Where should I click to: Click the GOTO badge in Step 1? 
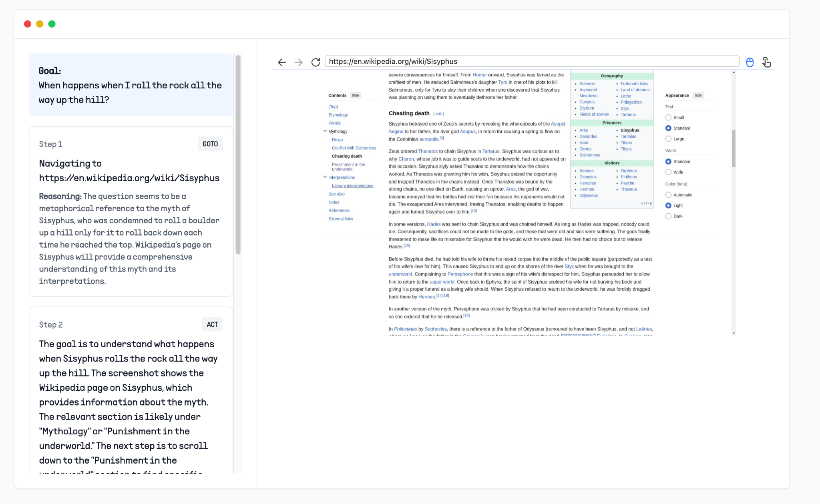tap(210, 144)
